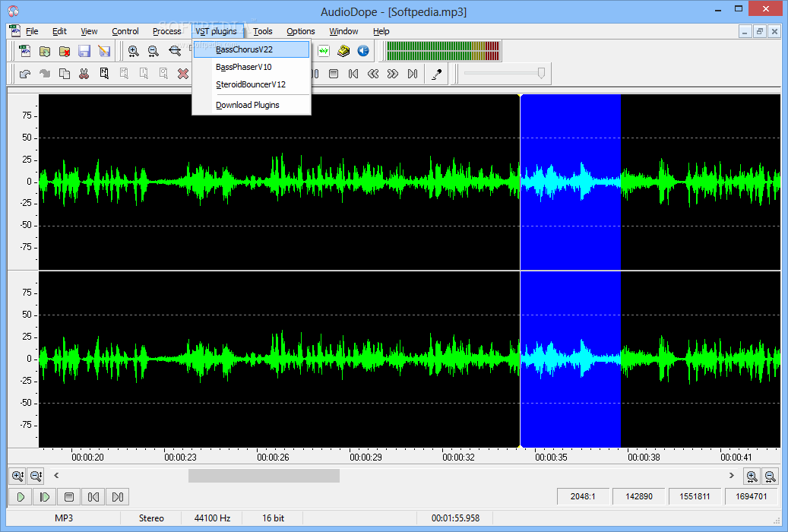Create a new audio file from toolbar

pyautogui.click(x=24, y=51)
